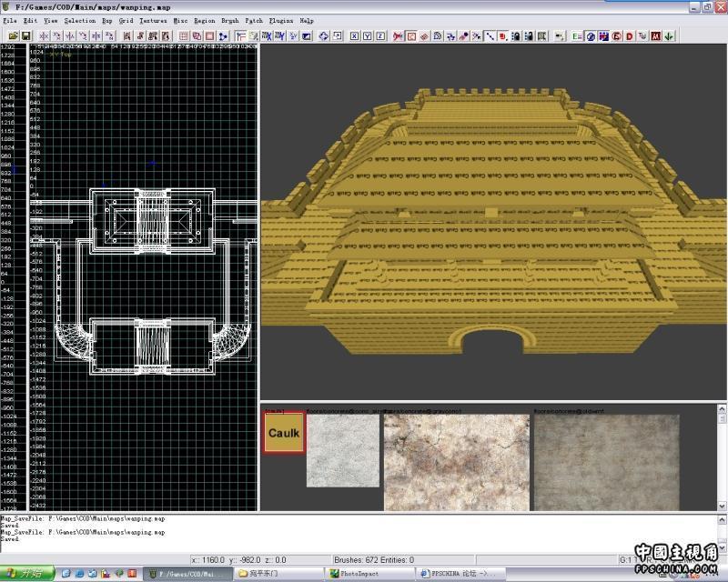Flip selection along the X axis

(44, 36)
